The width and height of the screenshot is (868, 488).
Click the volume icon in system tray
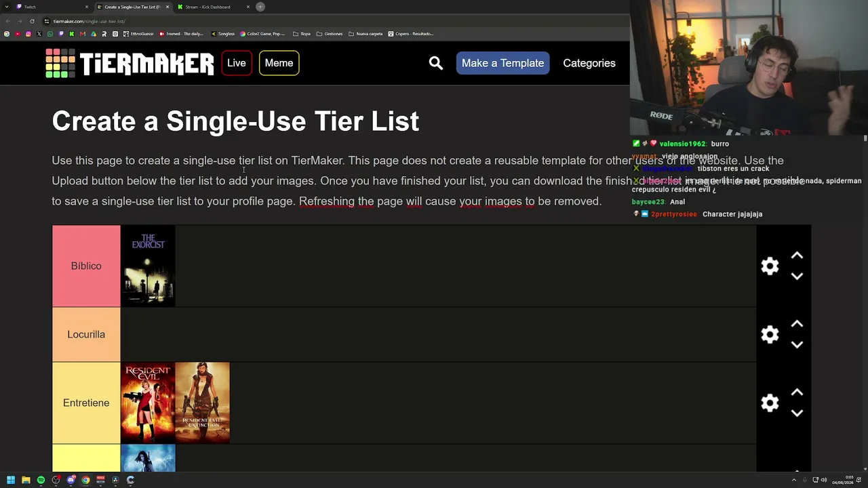[x=824, y=480]
